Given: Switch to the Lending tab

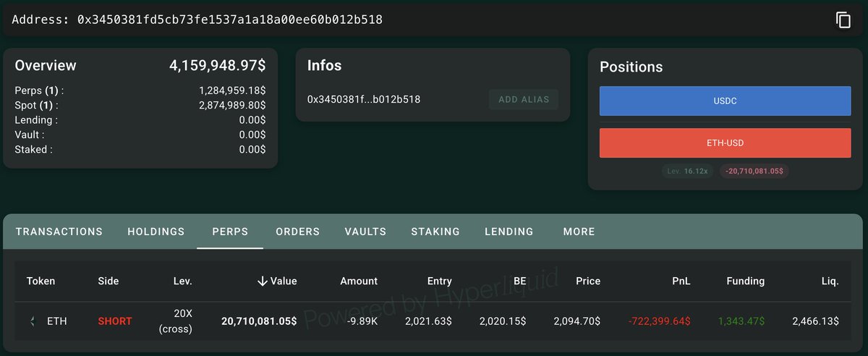Looking at the screenshot, I should (509, 232).
